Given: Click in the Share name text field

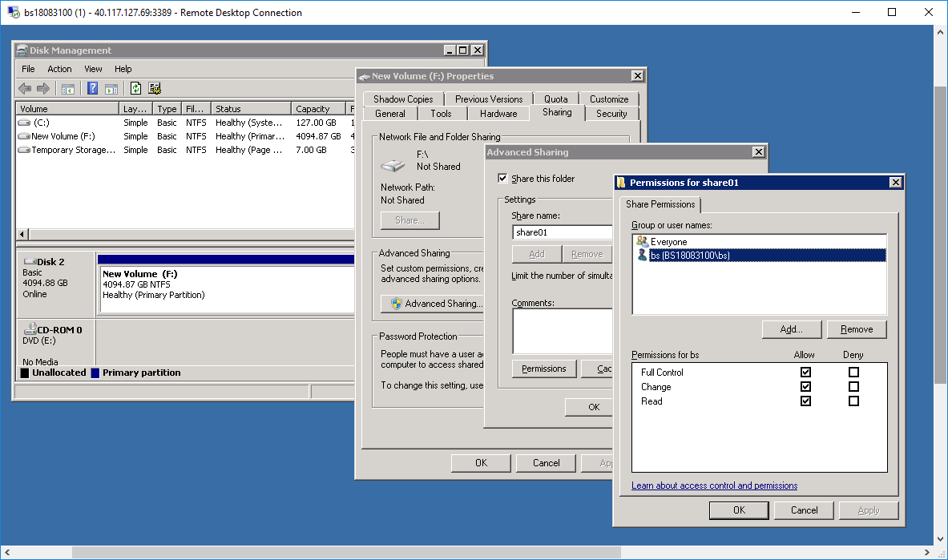Looking at the screenshot, I should pos(562,232).
